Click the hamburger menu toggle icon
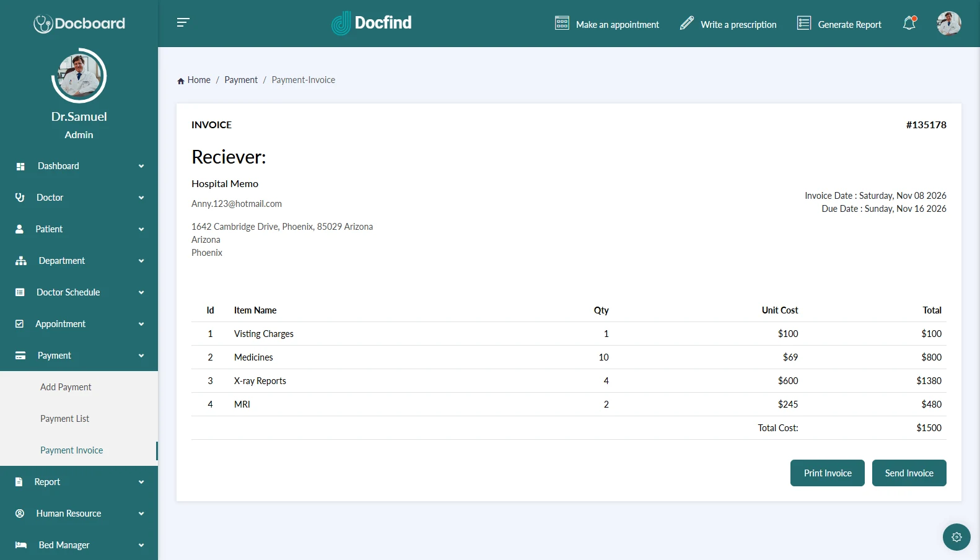This screenshot has width=980, height=560. pos(183,23)
